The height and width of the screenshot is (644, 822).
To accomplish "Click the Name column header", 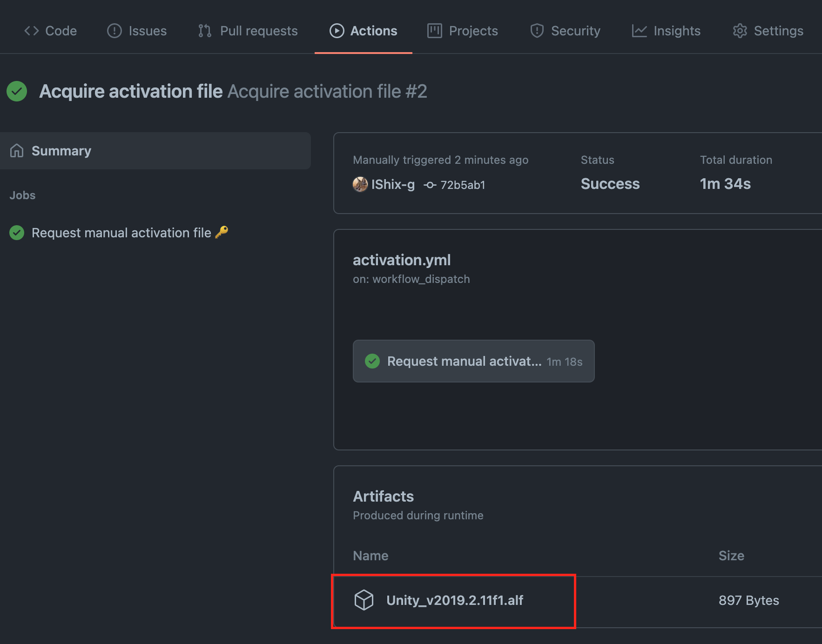I will click(371, 556).
